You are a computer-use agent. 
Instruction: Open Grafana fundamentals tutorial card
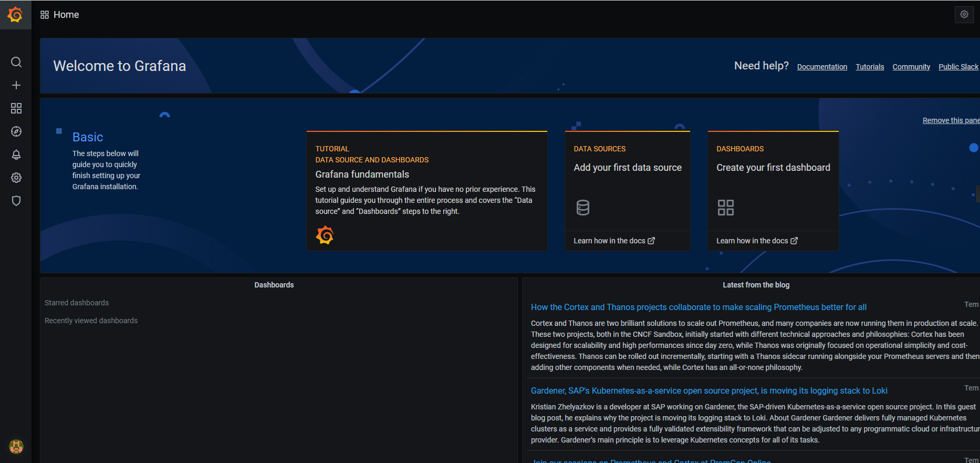coord(426,191)
